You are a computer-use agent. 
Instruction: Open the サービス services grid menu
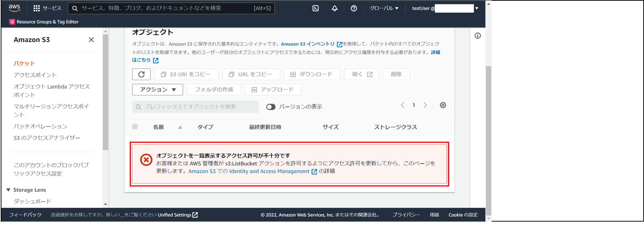click(x=47, y=8)
